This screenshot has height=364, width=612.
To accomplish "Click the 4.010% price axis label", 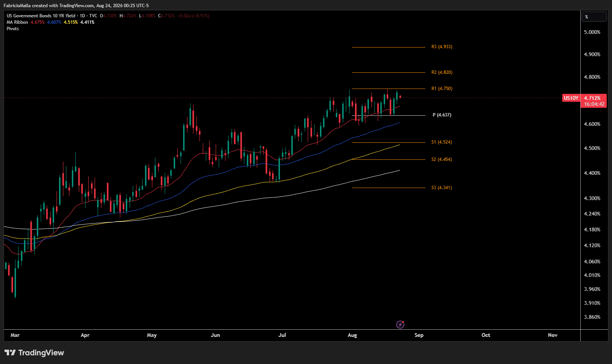I will click(592, 275).
